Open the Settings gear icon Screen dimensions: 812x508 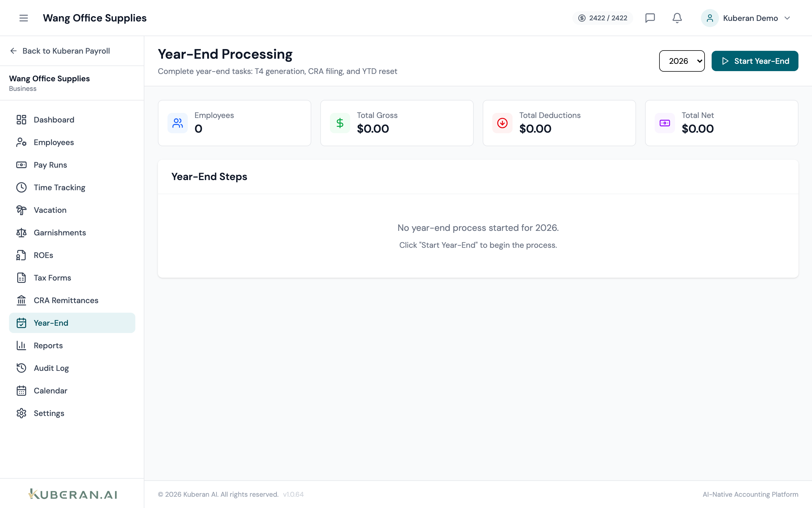(21, 413)
